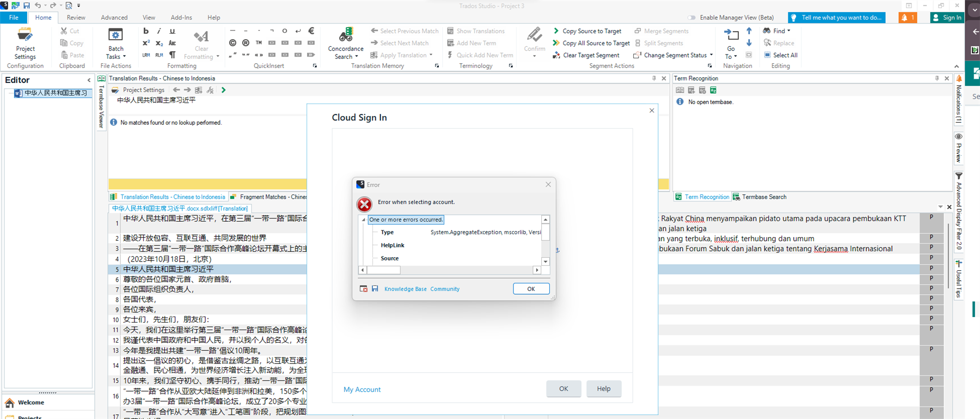Click Merge Segments
980x419 pixels.
coord(661,31)
